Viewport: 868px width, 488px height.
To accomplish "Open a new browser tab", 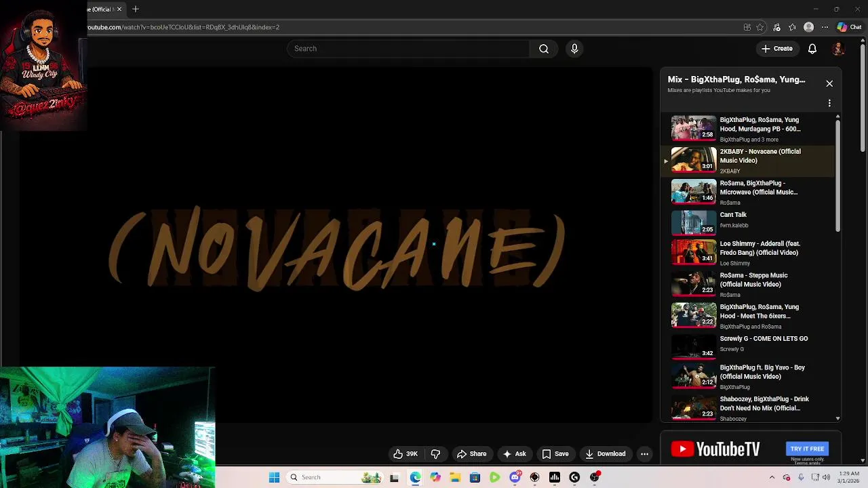I will coord(136,9).
